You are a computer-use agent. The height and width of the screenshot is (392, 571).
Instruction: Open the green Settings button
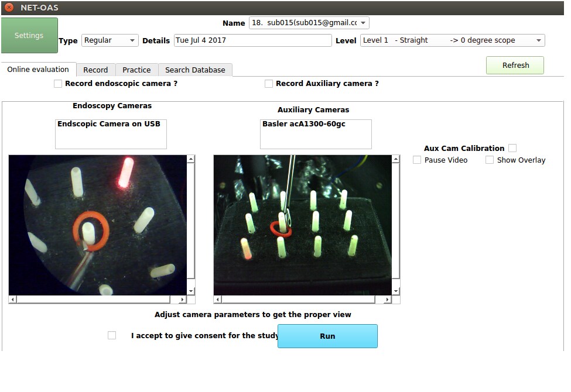click(29, 35)
